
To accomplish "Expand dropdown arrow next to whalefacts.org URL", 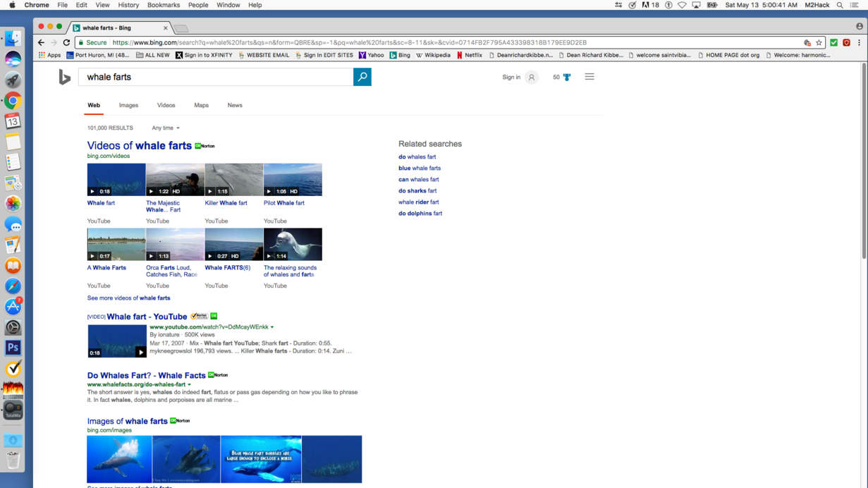I will click(190, 385).
